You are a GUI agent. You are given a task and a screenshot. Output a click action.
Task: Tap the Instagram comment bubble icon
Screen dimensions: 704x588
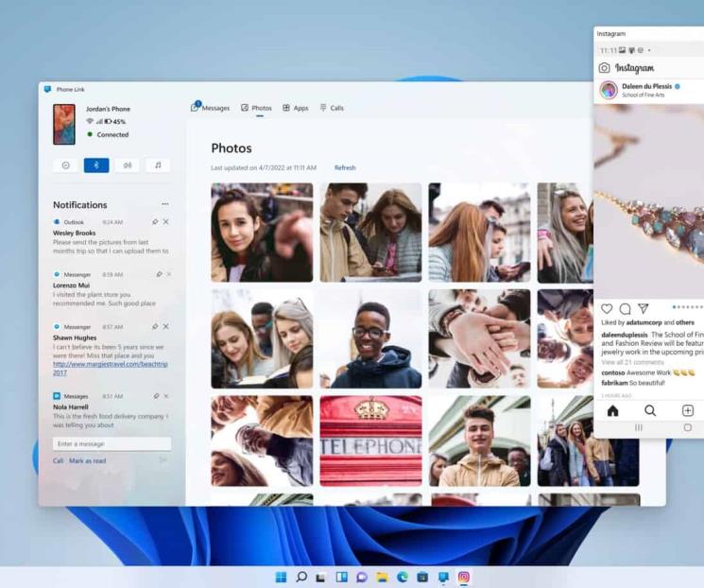[625, 309]
